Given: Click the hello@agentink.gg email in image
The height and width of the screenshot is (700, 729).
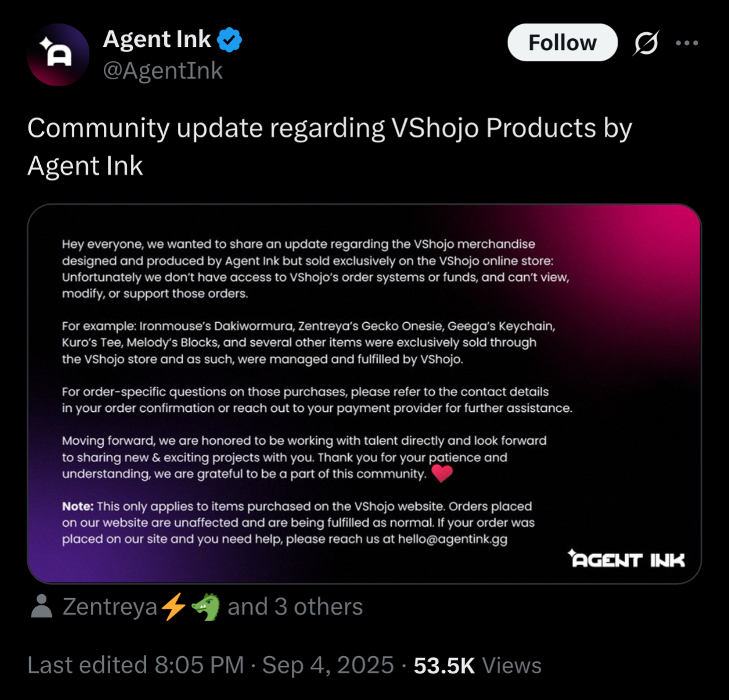Looking at the screenshot, I should coord(453,539).
